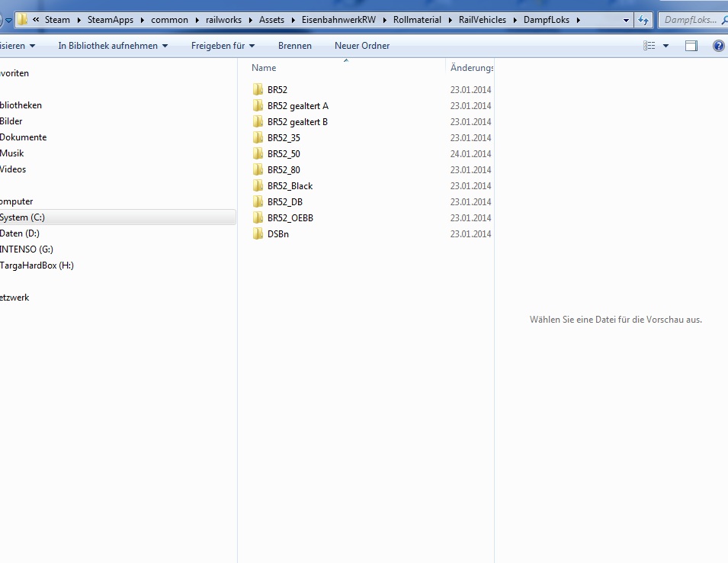Click the Help question mark icon
This screenshot has width=728, height=563.
[x=719, y=46]
